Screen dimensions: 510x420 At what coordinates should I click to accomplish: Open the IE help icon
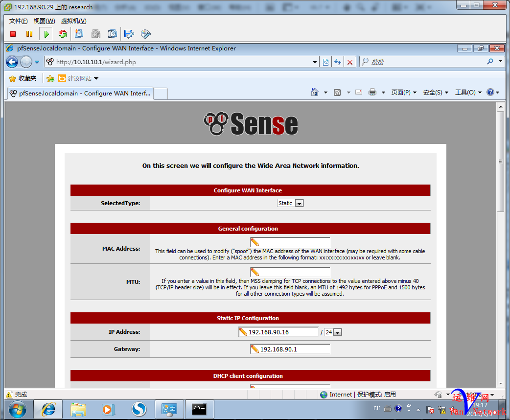click(490, 93)
